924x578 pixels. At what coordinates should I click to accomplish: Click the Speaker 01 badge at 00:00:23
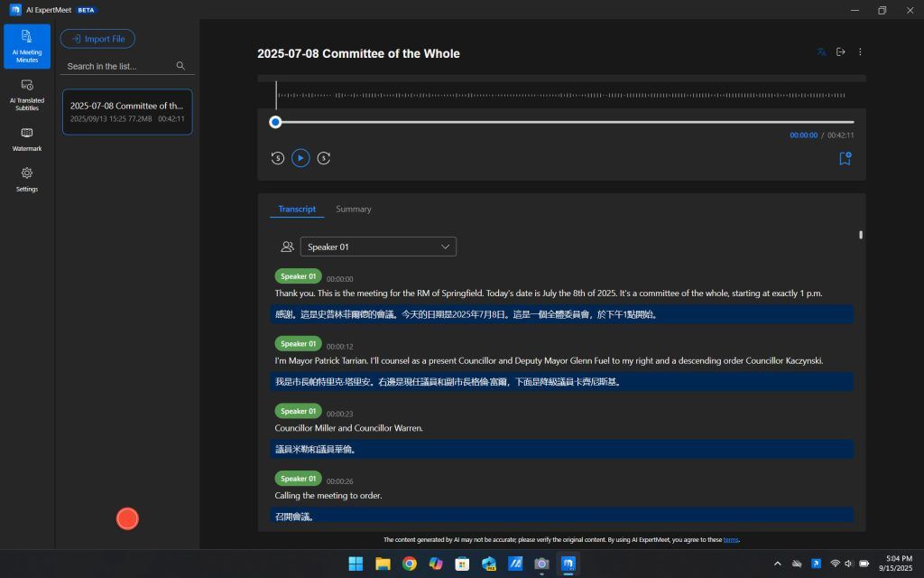pyautogui.click(x=298, y=411)
